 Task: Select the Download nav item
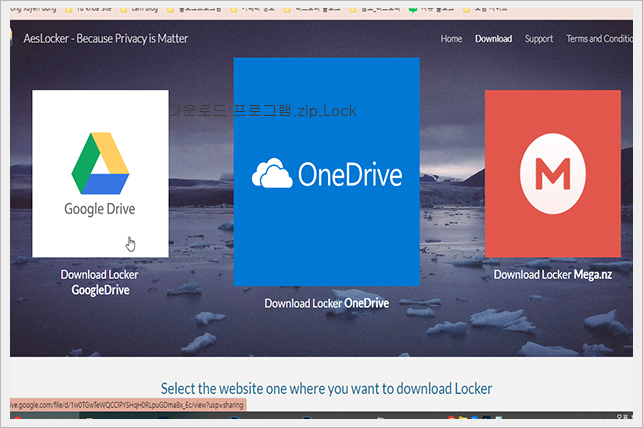click(x=493, y=39)
